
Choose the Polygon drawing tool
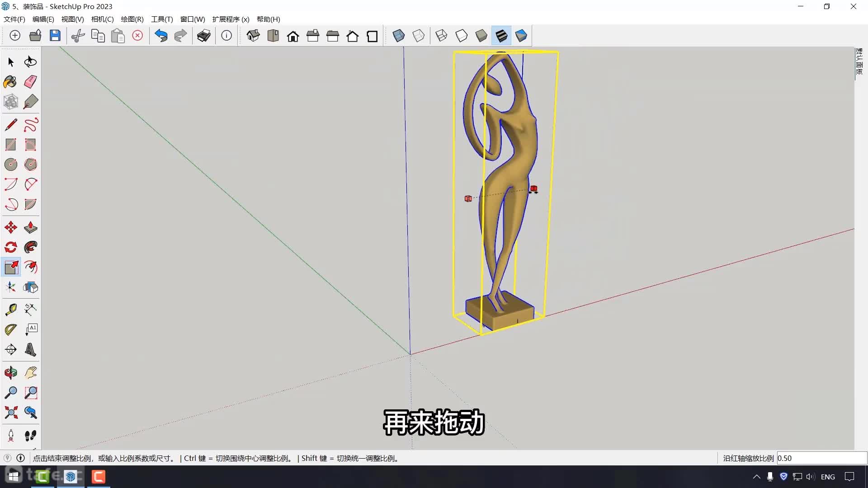coord(30,164)
